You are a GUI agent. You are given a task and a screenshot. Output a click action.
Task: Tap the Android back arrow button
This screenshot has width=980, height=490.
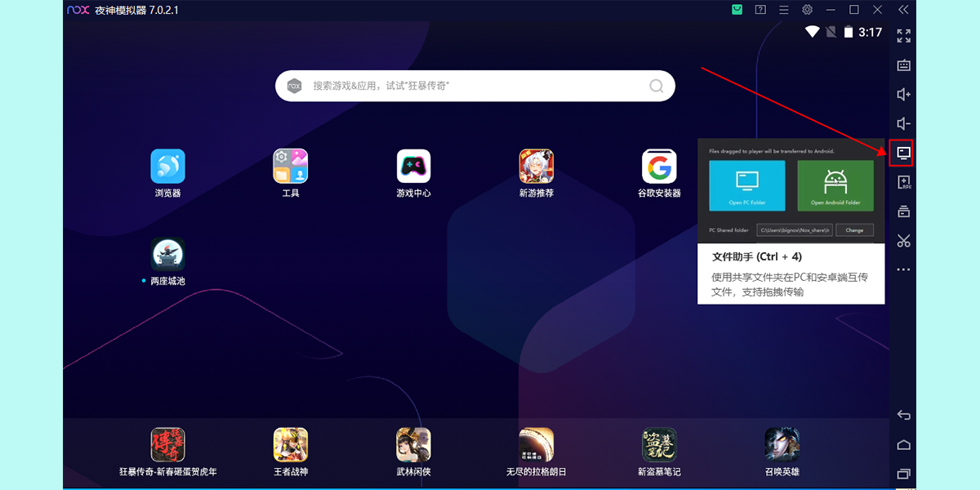pos(903,415)
